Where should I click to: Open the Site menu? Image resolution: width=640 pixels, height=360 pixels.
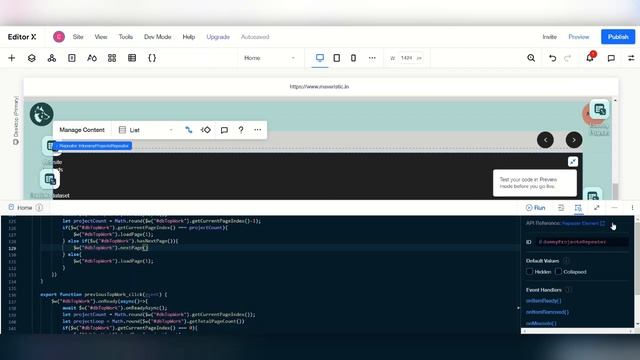point(78,37)
